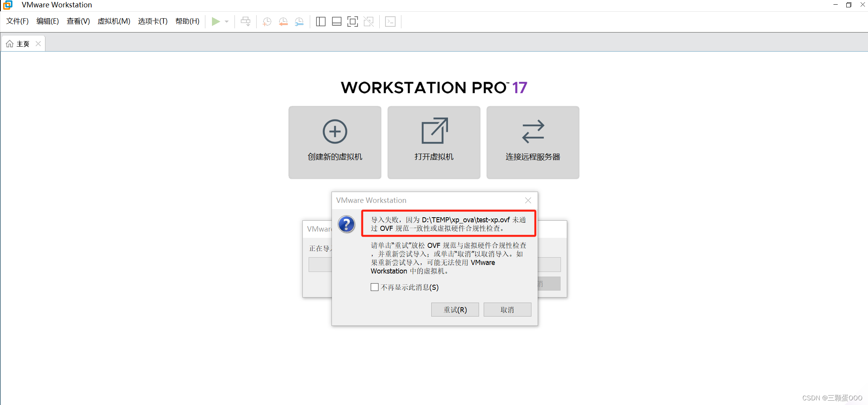Open the 帮助(H) menu
This screenshot has width=868, height=405.
pyautogui.click(x=187, y=21)
